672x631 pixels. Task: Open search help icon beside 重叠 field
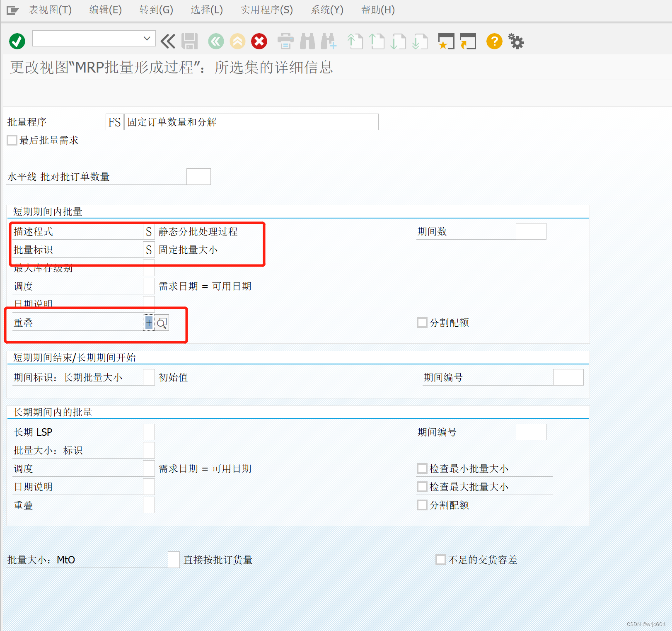point(162,323)
